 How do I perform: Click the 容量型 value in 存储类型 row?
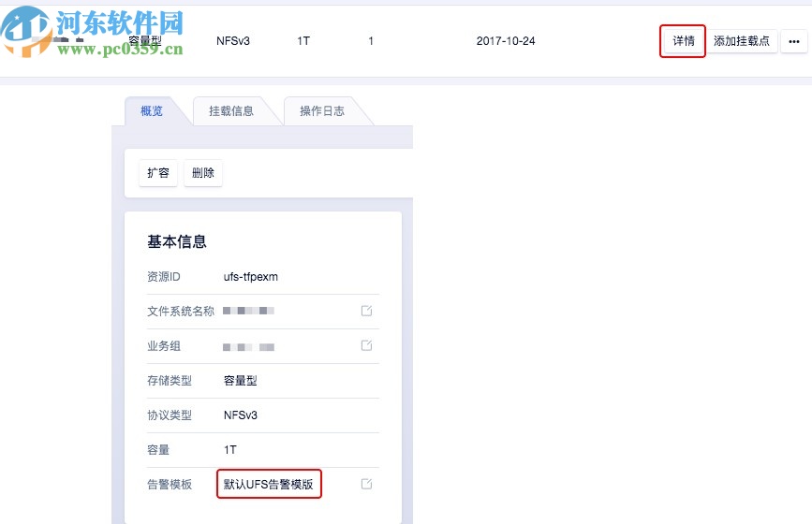[241, 381]
